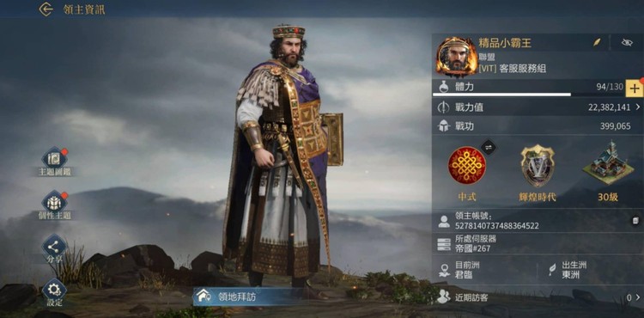Tap the 分享 share icon

click(x=55, y=247)
